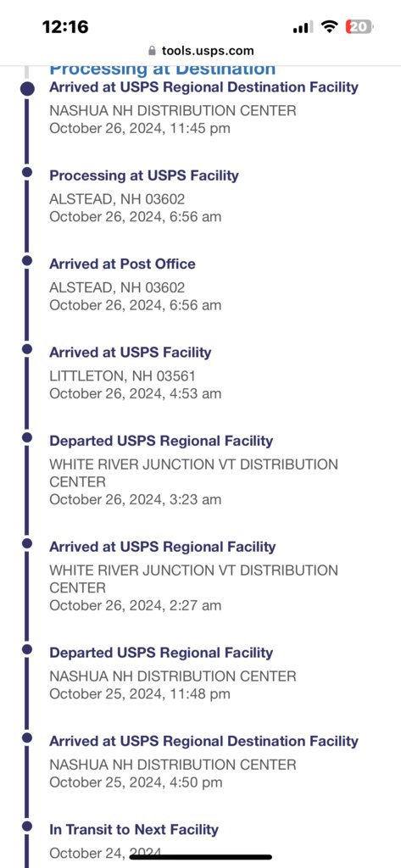The height and width of the screenshot is (868, 401).
Task: Select the Arrived at Post Office timeline dot
Action: pos(26,261)
